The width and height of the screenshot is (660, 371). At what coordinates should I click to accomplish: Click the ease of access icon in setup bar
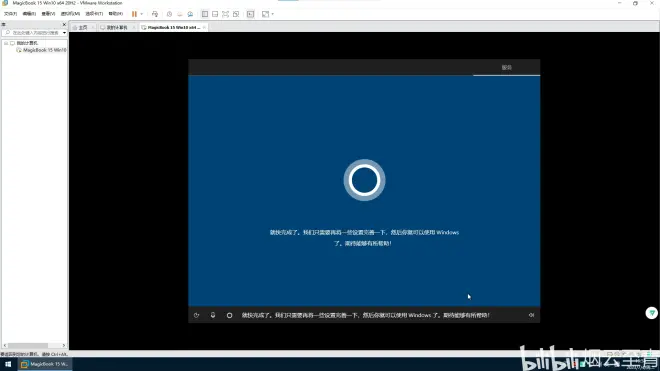coord(196,315)
